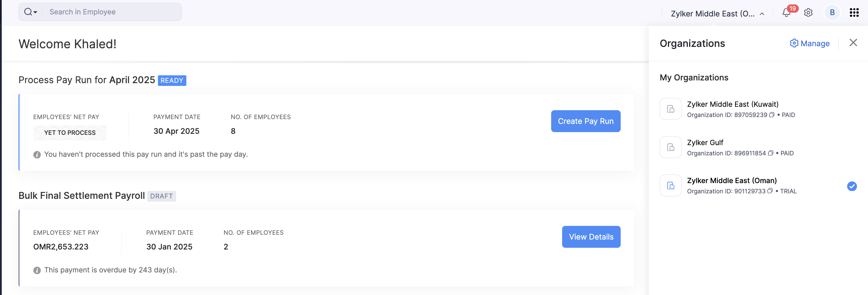
Task: Click the user profile avatar B
Action: [x=832, y=13]
